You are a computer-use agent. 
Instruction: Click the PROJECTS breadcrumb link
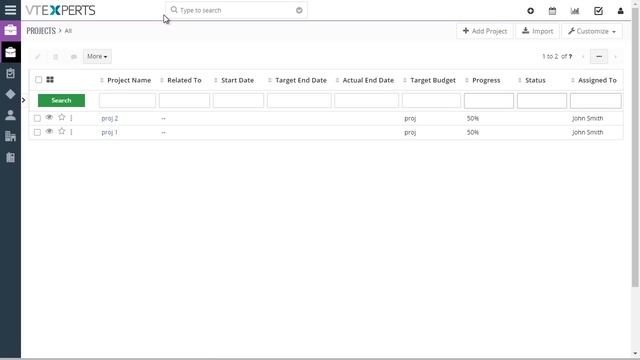pyautogui.click(x=41, y=31)
